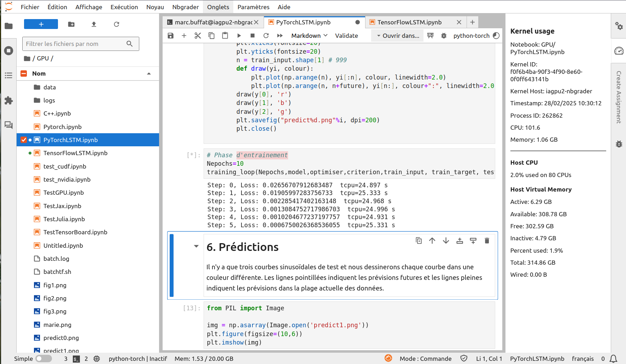Image resolution: width=626 pixels, height=364 pixels.
Task: Sort files by the Nom column header
Action: (x=39, y=74)
